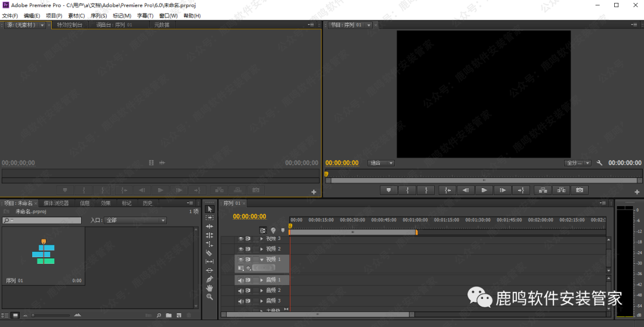Select the 序列 01 thumbnail in project panel

[44, 254]
